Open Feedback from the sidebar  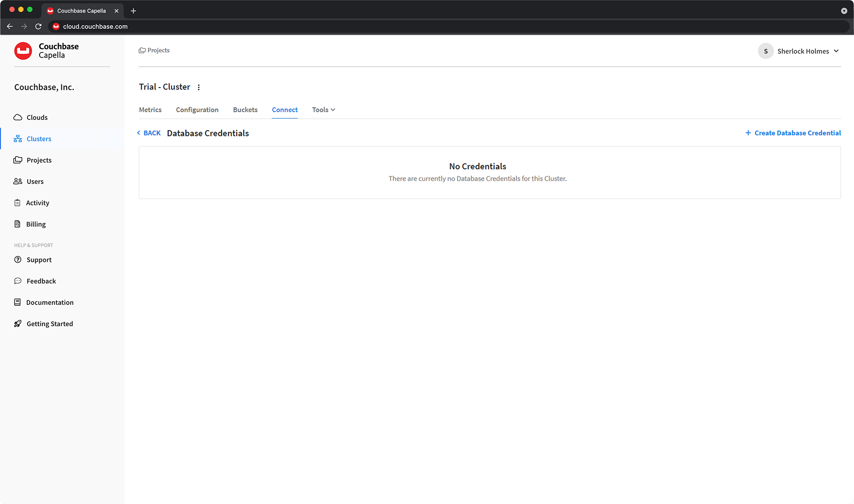coord(35,281)
